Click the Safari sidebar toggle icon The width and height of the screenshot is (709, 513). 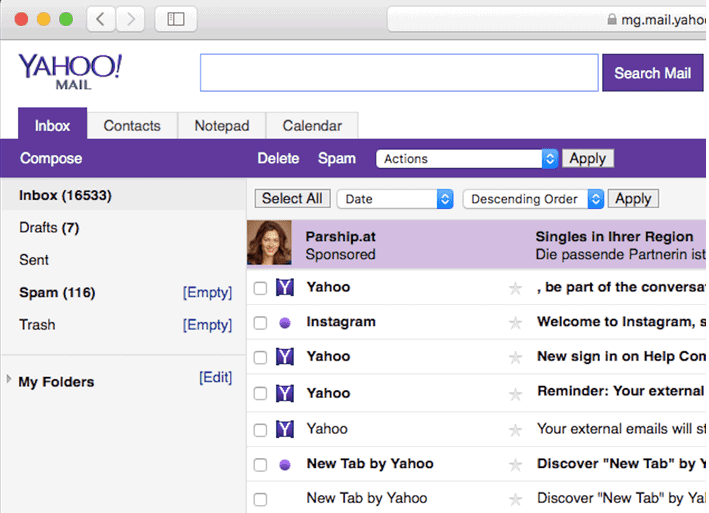pyautogui.click(x=175, y=19)
